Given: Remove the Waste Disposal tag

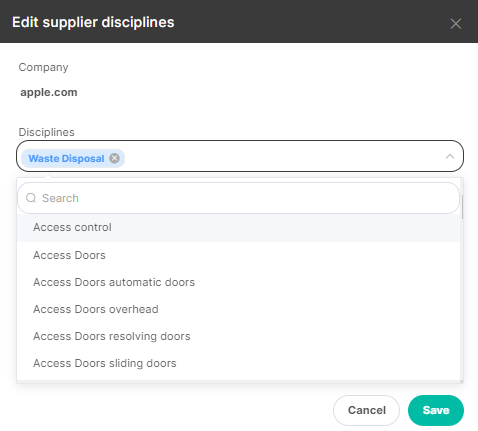Looking at the screenshot, I should (114, 158).
